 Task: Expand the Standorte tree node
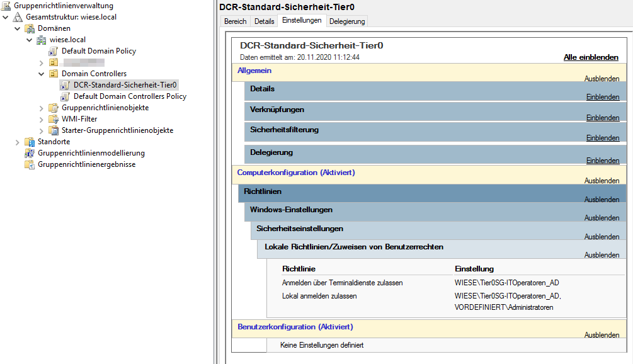18,142
